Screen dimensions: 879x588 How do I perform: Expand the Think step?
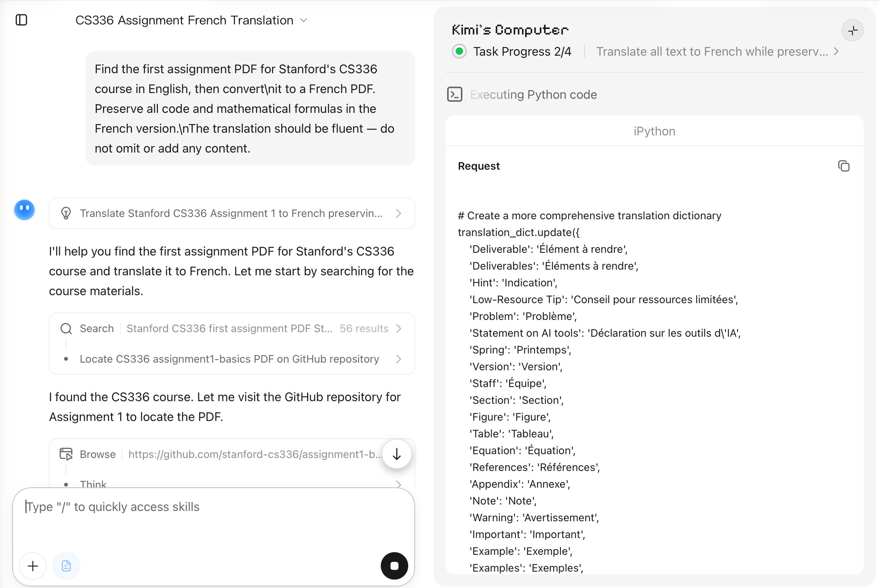(232, 484)
